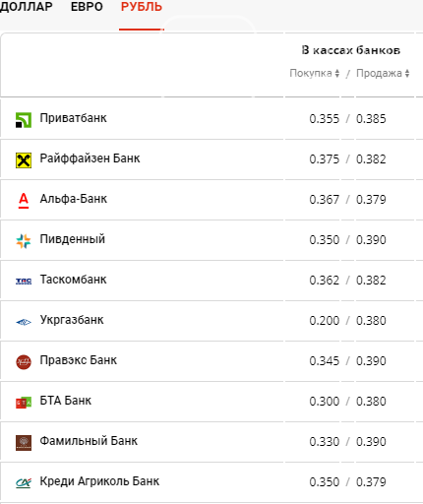423x504 pixels.
Task: Sort by Покупка column arrows
Action: pos(337,73)
